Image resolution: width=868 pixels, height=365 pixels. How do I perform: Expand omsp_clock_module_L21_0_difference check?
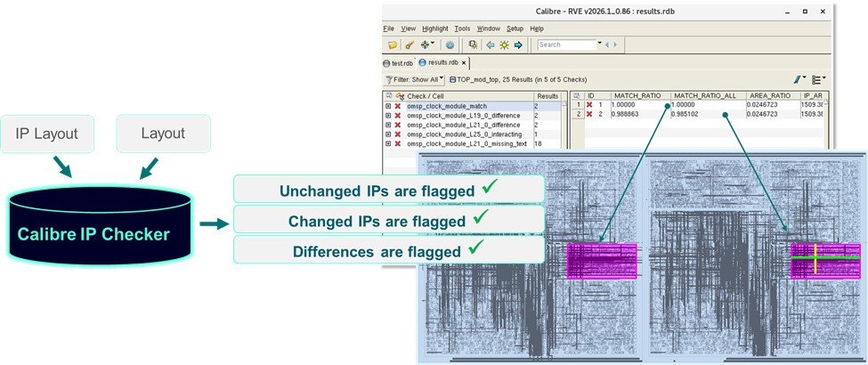pos(388,125)
